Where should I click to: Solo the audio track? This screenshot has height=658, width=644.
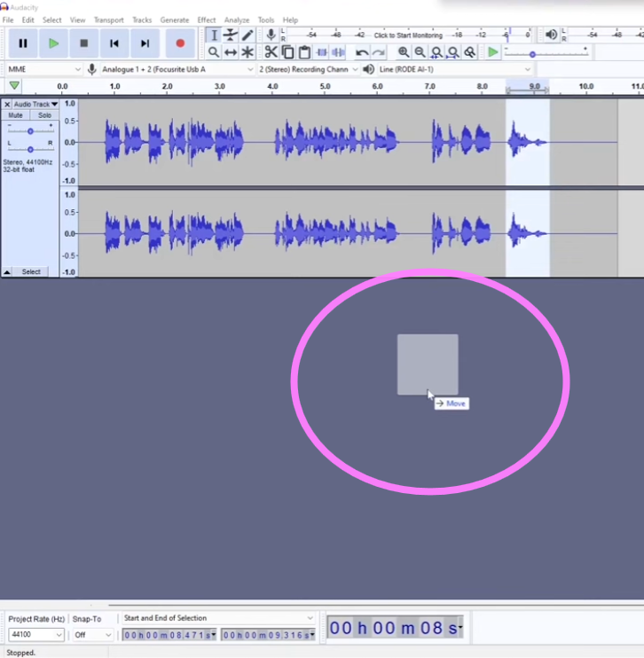[x=43, y=115]
